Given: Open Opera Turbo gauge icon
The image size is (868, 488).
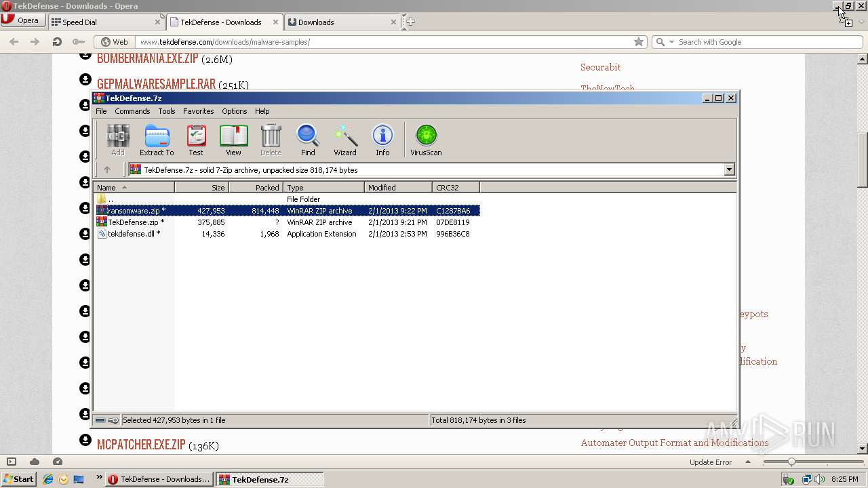Looking at the screenshot, I should tap(58, 462).
